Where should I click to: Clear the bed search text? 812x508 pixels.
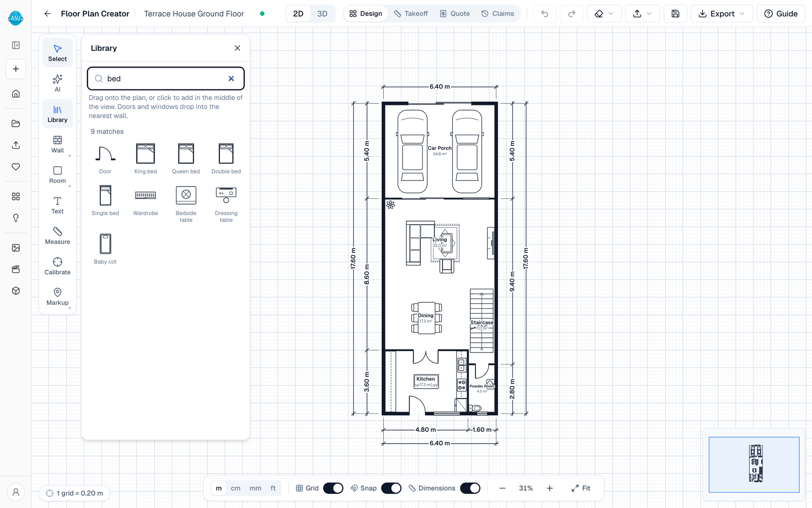click(x=231, y=78)
